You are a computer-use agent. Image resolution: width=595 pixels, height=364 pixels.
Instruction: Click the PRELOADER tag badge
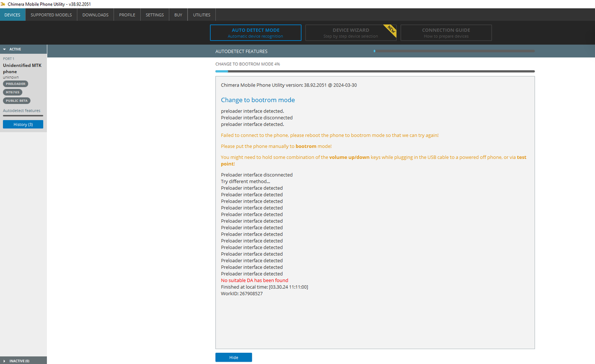click(x=16, y=84)
